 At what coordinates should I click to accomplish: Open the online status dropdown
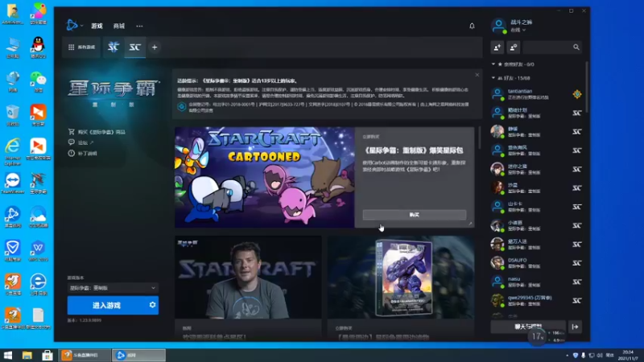coord(518,30)
